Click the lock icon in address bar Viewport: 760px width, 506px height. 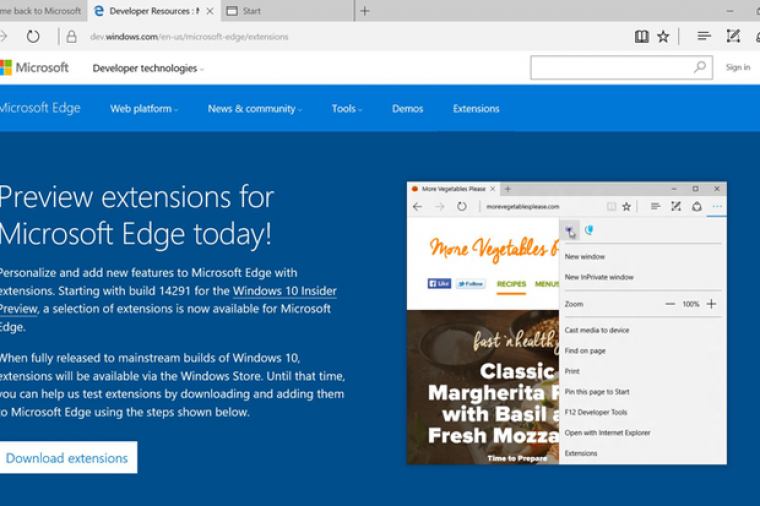tap(71, 36)
